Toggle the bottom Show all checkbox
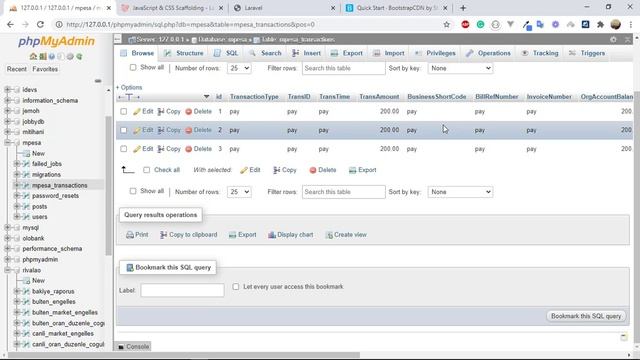Viewport: 640px width, 360px height. pos(133,191)
